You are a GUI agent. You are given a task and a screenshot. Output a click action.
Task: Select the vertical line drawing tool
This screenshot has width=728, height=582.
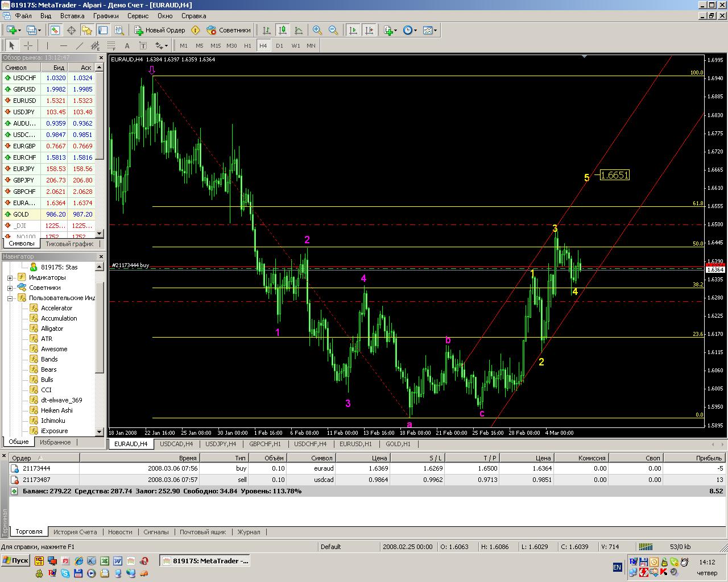pyautogui.click(x=47, y=45)
